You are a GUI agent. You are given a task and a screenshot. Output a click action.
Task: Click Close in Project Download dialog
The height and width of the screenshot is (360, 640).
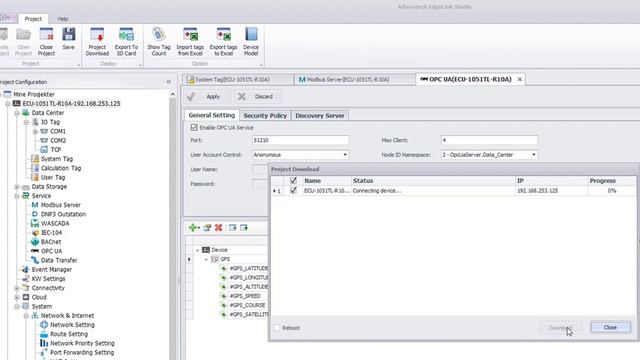(x=610, y=327)
